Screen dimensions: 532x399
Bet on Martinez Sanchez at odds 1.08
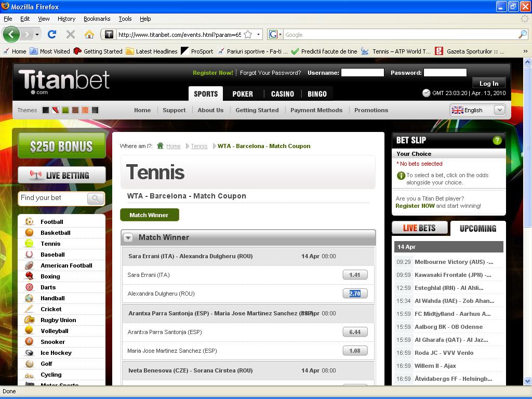click(355, 351)
